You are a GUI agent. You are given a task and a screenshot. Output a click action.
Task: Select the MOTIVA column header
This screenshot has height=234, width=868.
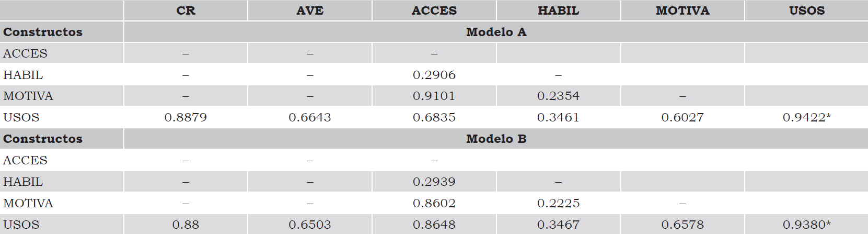click(x=682, y=10)
